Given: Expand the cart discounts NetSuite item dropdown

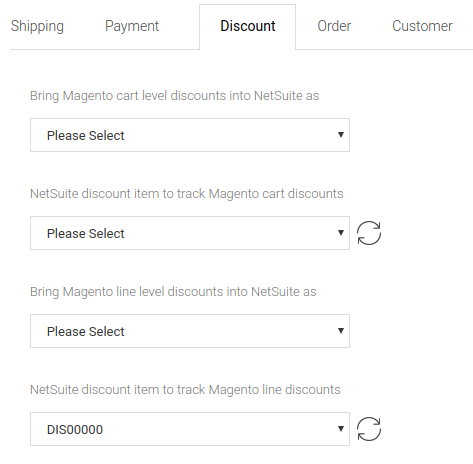Looking at the screenshot, I should [190, 233].
